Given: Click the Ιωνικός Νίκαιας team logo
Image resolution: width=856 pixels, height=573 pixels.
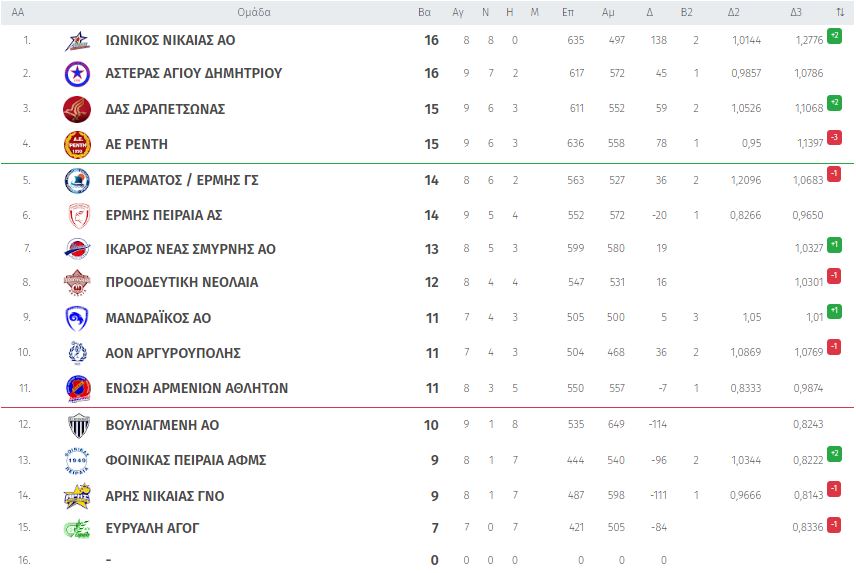Looking at the screenshot, I should click(x=77, y=41).
